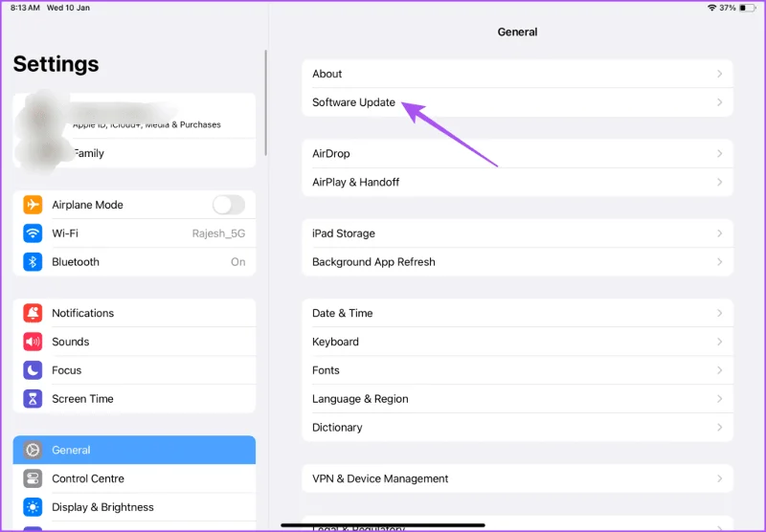Tap the sidebar scrollbar
The width and height of the screenshot is (766, 532).
(266, 102)
